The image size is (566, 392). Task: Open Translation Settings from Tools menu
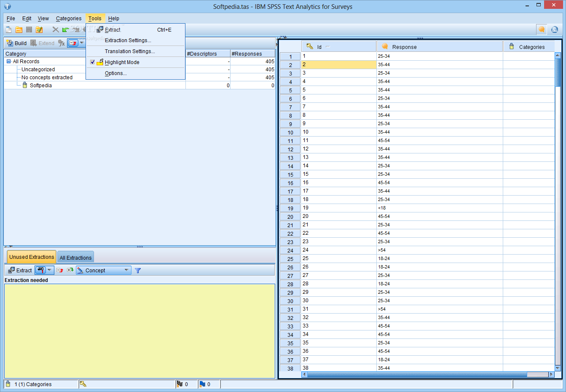pyautogui.click(x=135, y=51)
